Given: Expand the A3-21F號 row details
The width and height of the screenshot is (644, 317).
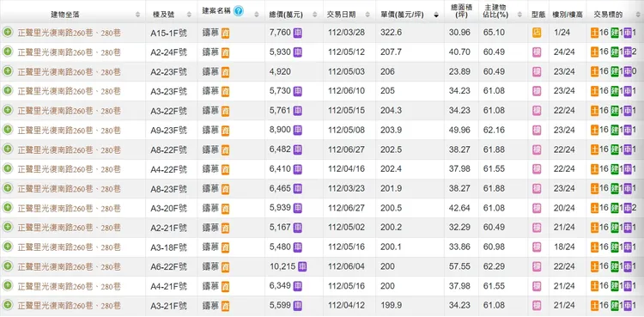Looking at the screenshot, I should (x=8, y=305).
